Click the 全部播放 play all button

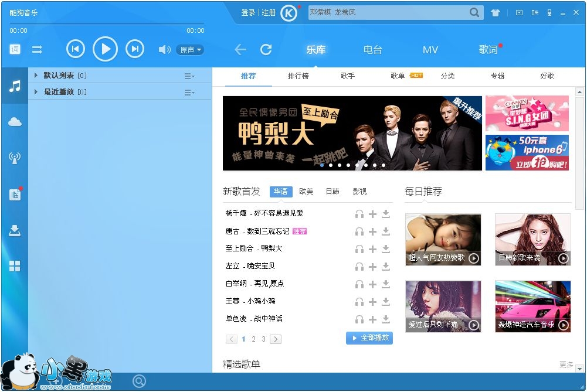(369, 338)
